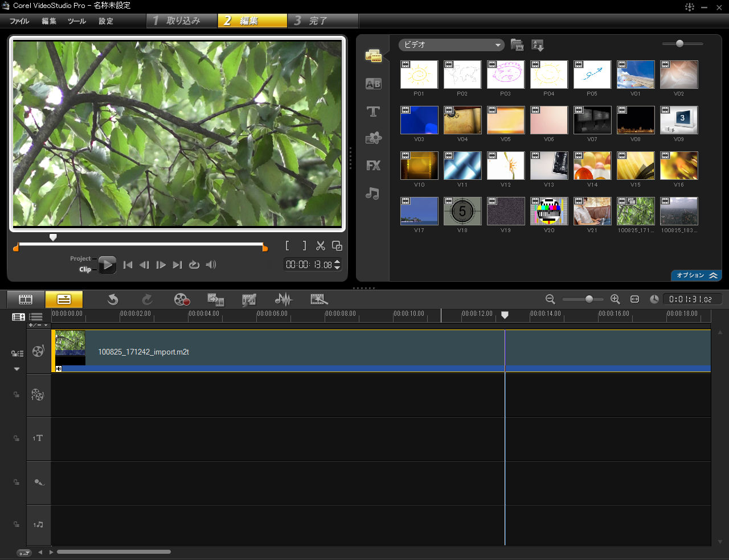Screen dimensions: 729x560
Task: Click the timeline zoom slider handle
Action: pos(589,299)
